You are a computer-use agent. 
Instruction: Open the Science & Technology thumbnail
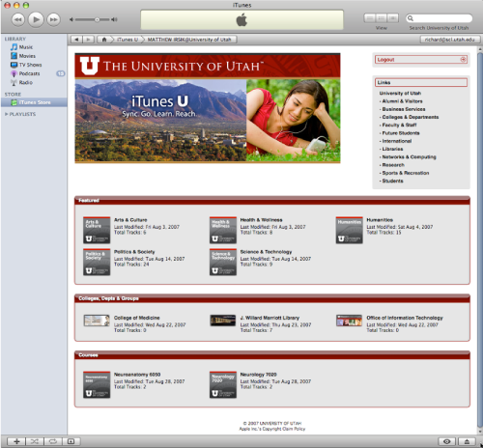point(223,262)
